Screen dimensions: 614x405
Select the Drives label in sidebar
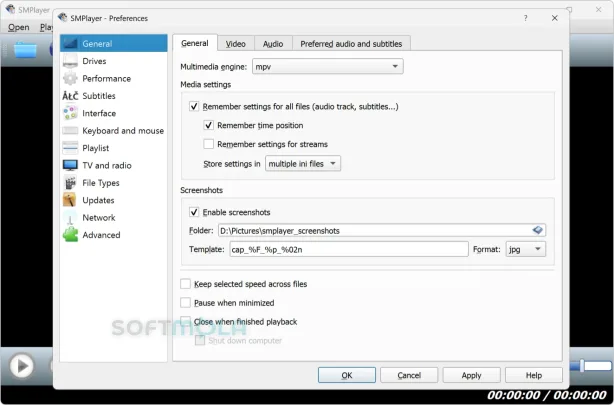point(94,61)
